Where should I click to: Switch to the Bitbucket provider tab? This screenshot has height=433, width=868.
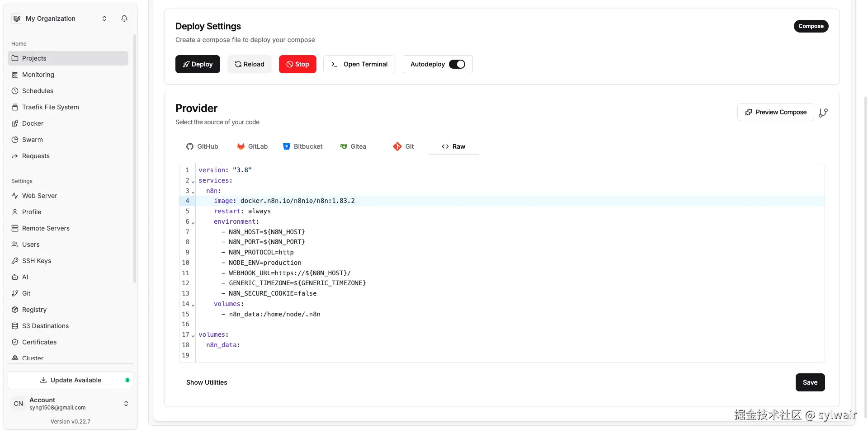302,146
